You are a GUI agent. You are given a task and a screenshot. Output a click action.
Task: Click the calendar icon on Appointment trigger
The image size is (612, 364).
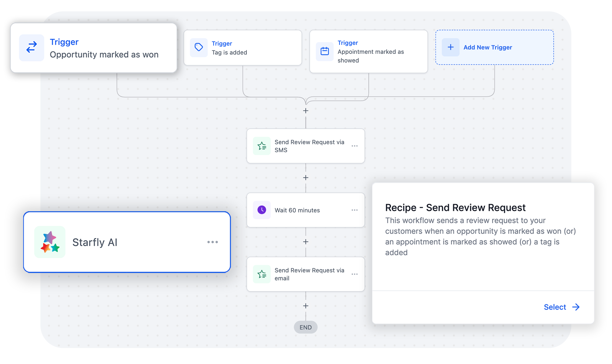click(x=325, y=51)
